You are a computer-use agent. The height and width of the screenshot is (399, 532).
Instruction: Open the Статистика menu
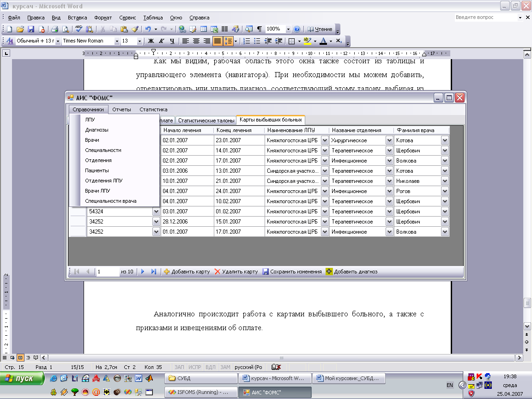point(153,109)
